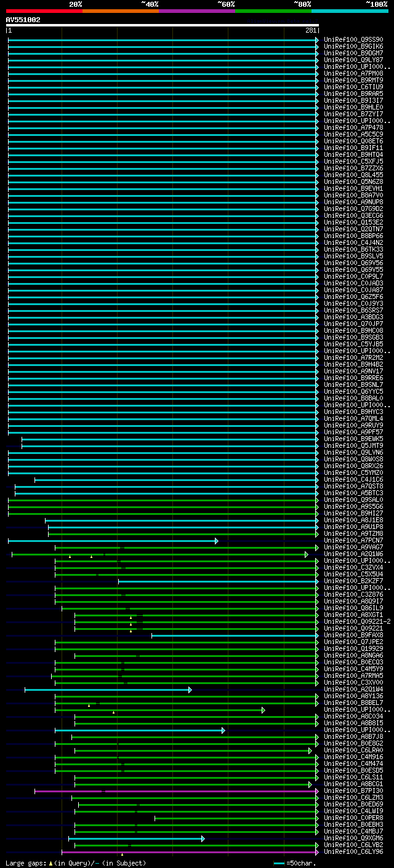394x868 pixels.
Task: Click the UniRef100_B9HYC3 hit name
Action: coord(353,412)
